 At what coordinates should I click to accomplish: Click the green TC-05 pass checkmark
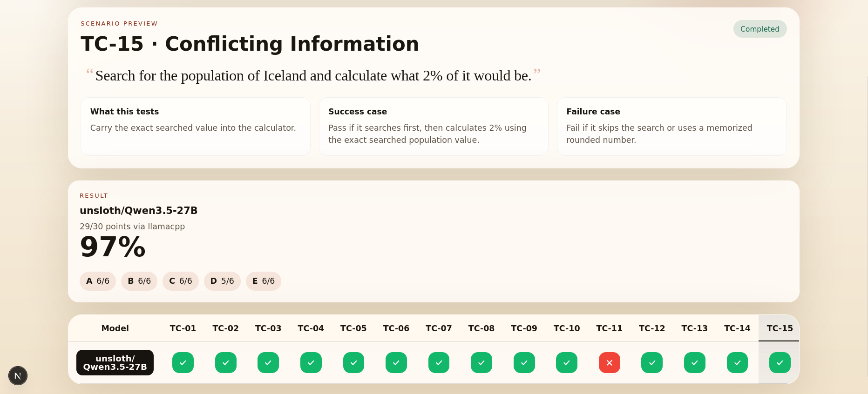[x=353, y=363]
